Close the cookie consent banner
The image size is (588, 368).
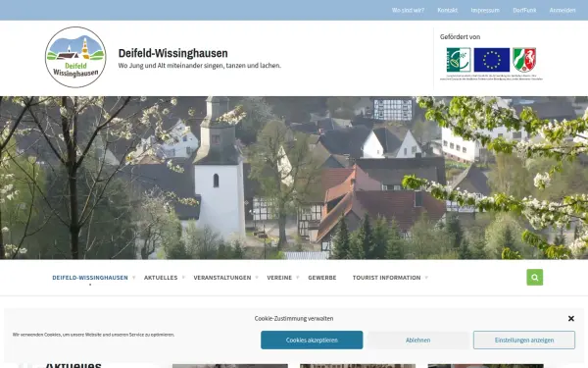coord(570,318)
